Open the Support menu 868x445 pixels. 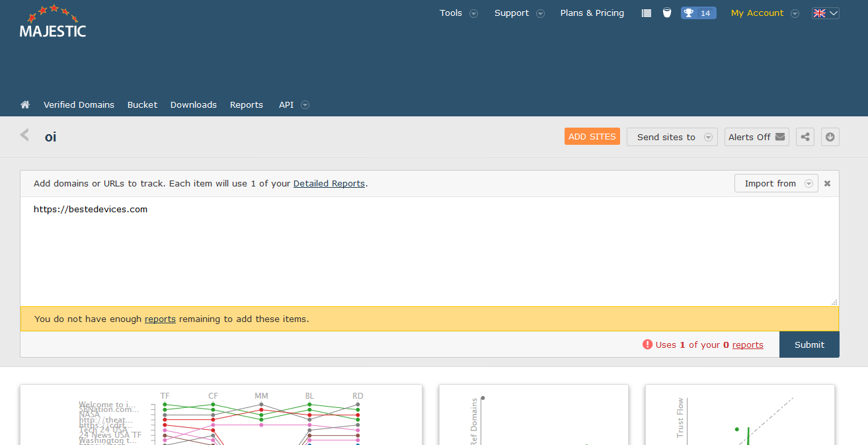(x=512, y=13)
